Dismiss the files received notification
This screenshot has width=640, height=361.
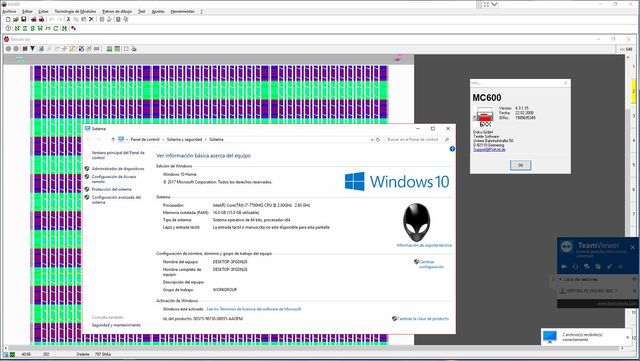click(628, 337)
